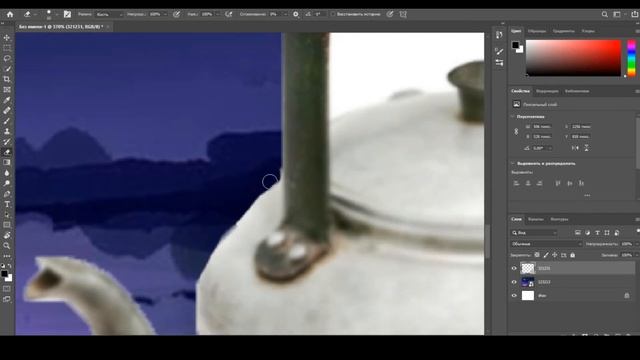Open the search icon in options bar
Screen dimensions: 640x360
[x=604, y=14]
